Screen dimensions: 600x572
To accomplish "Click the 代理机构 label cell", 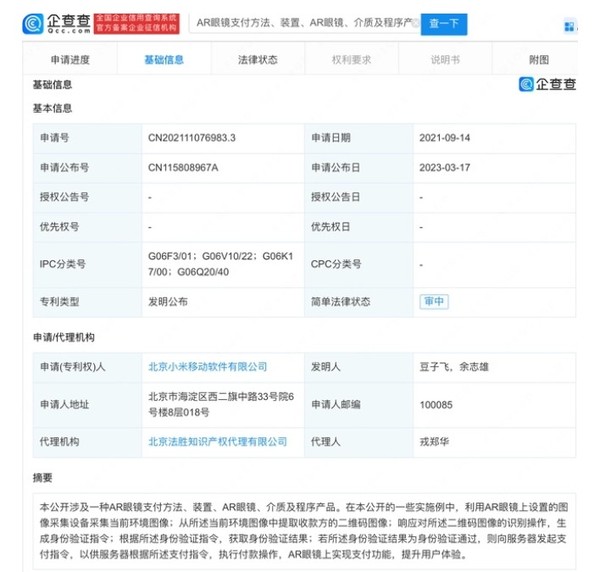I will point(87,442).
